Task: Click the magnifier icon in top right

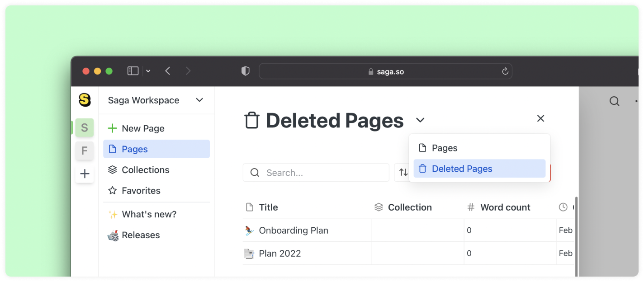Action: [614, 101]
